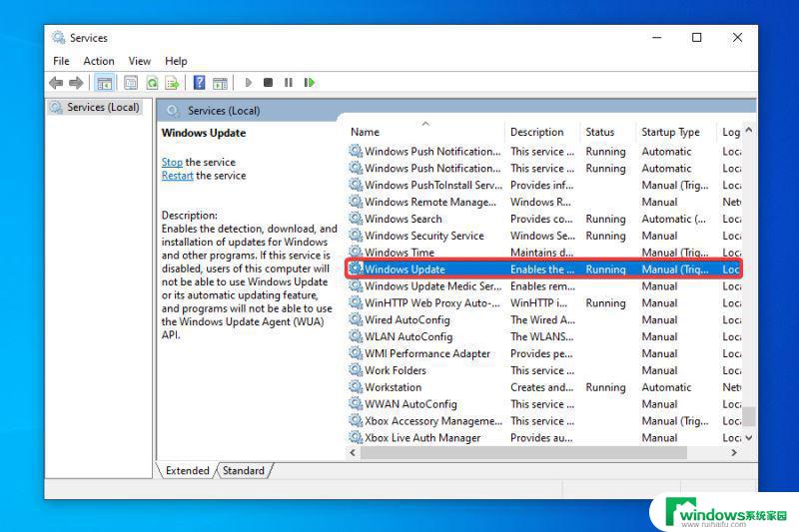Sort by the Description column header
Image resolution: width=799 pixels, height=532 pixels.
pyautogui.click(x=542, y=132)
